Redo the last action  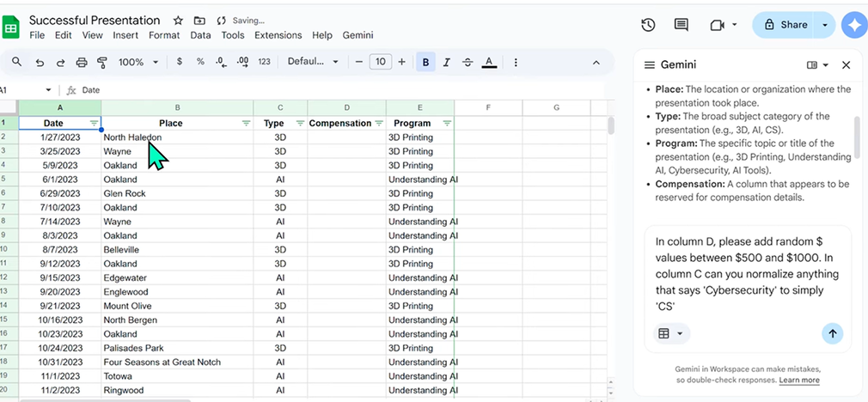tap(60, 63)
